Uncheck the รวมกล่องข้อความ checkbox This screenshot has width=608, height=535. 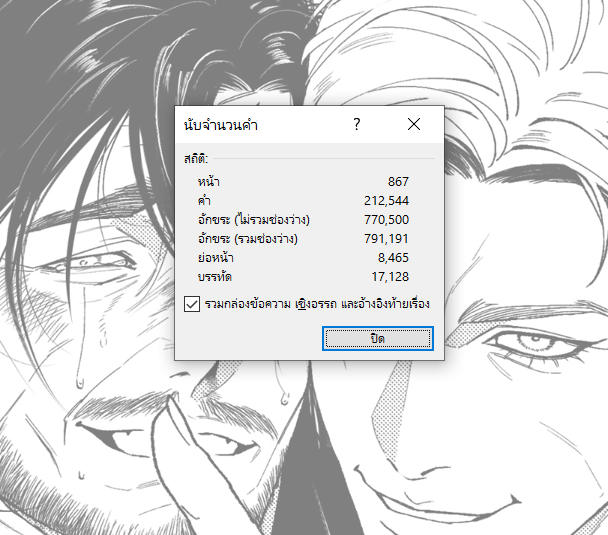pyautogui.click(x=192, y=304)
